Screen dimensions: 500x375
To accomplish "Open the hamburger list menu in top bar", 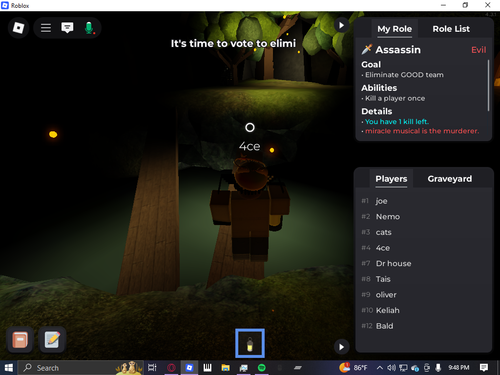I will click(x=46, y=28).
